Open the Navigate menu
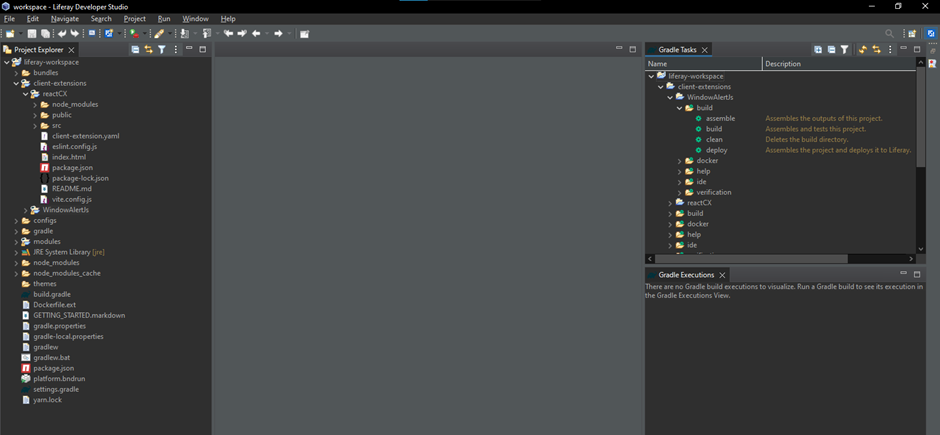 tap(65, 19)
